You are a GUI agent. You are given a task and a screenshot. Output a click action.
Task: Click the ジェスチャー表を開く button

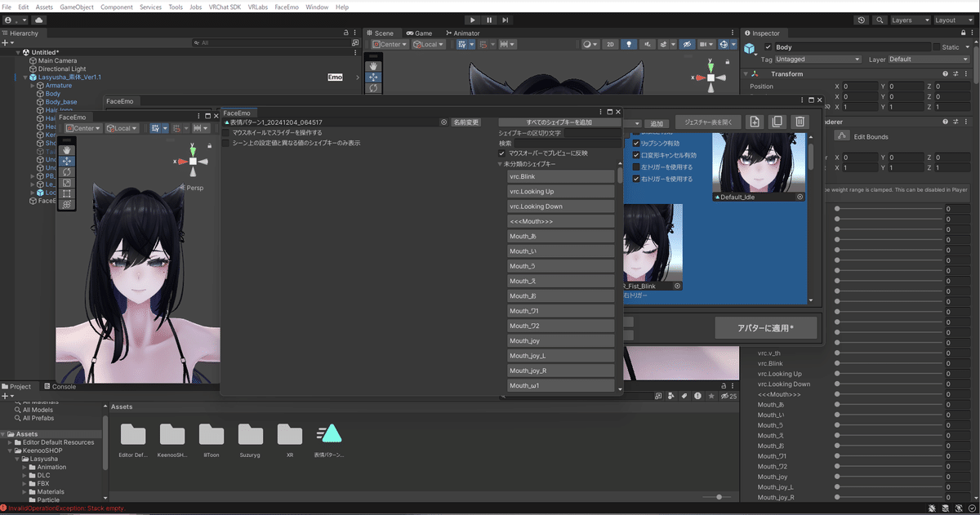(708, 122)
